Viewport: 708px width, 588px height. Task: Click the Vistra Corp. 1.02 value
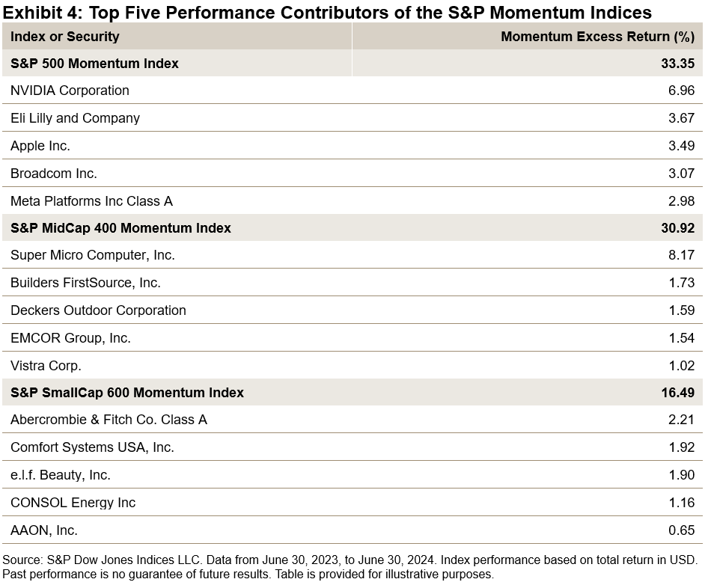681,366
